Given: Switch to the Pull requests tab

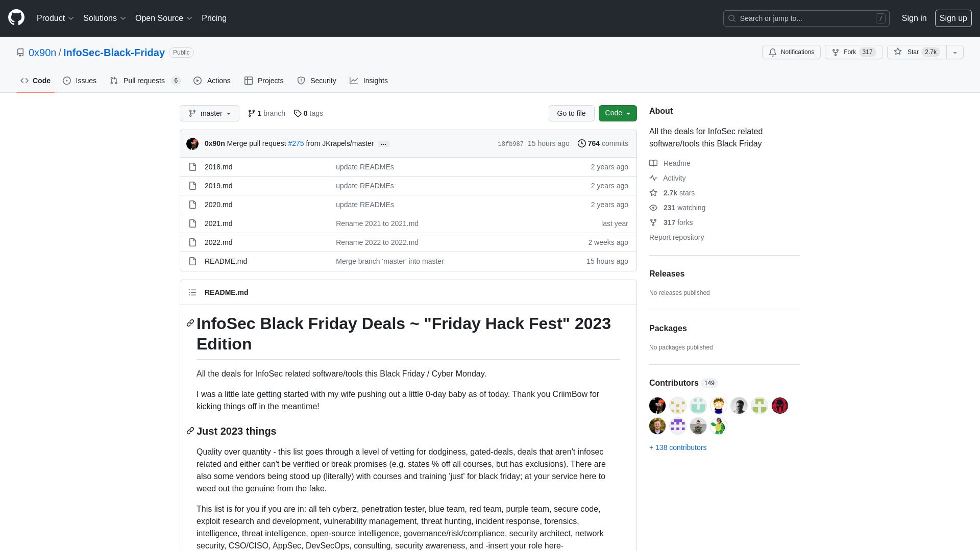Looking at the screenshot, I should (x=144, y=81).
